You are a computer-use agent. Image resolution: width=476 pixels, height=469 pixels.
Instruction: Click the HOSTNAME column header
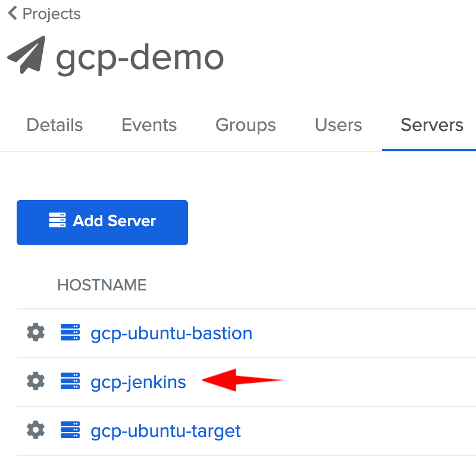point(102,285)
